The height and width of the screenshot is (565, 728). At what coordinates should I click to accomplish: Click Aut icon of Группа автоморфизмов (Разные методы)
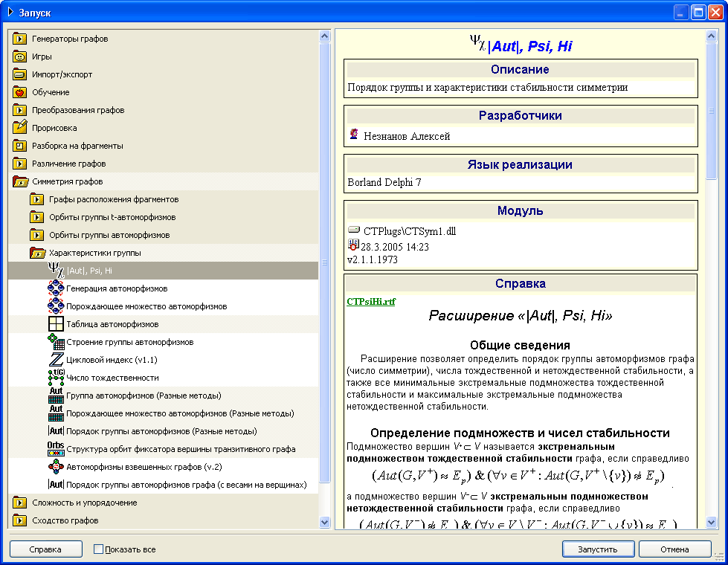point(56,395)
